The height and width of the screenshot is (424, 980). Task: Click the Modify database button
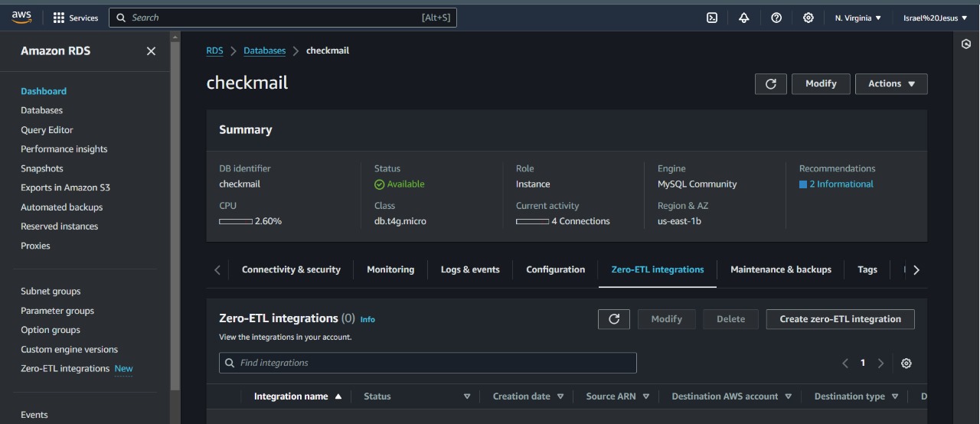tap(821, 83)
